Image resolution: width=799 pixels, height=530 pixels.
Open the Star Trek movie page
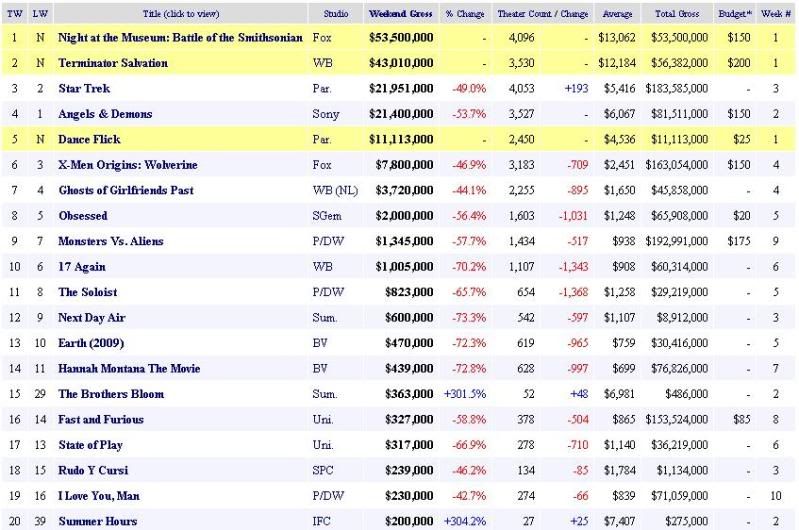pos(82,89)
